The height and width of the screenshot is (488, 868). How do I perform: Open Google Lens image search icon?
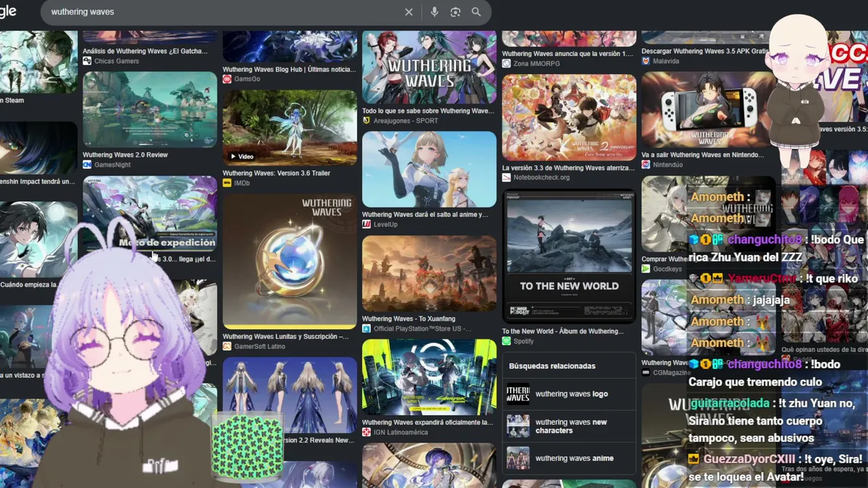click(x=456, y=12)
